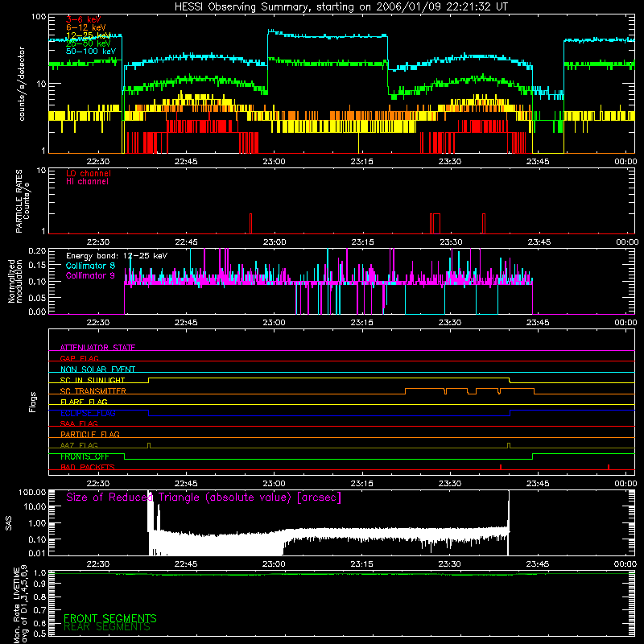Select the 6-12 keV legend label
644x644 pixels.
click(x=86, y=27)
